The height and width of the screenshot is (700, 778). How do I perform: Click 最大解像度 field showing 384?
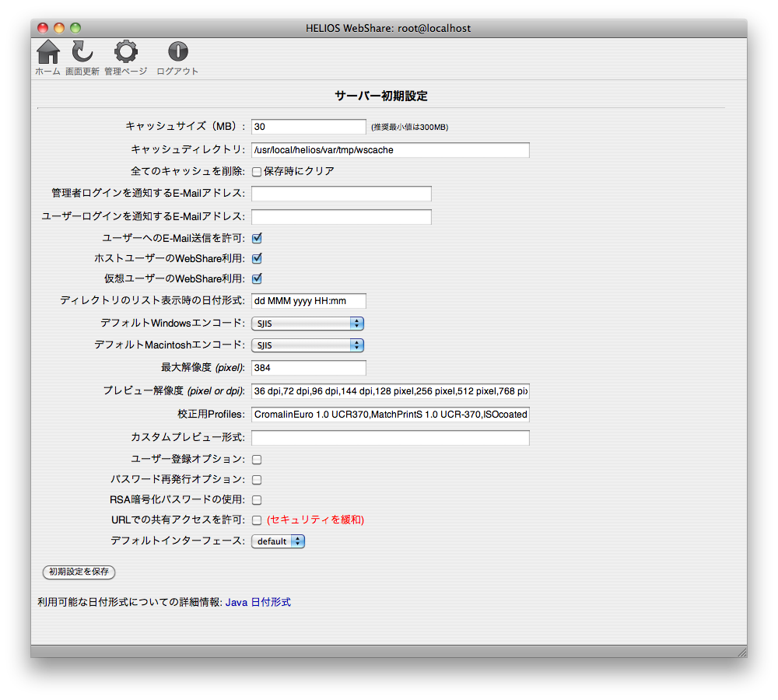tap(309, 368)
